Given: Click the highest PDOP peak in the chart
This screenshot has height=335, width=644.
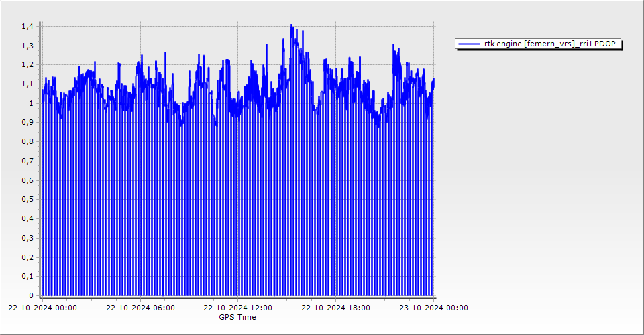Looking at the screenshot, I should click(291, 26).
